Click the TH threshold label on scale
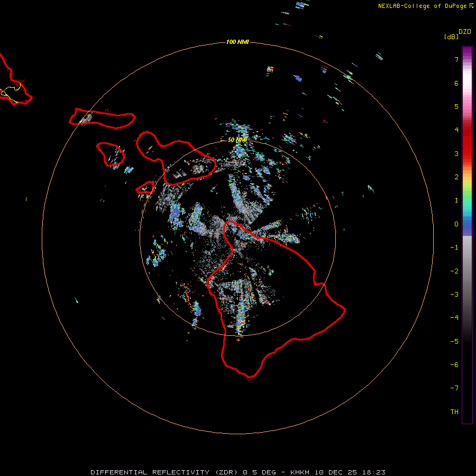 [454, 412]
